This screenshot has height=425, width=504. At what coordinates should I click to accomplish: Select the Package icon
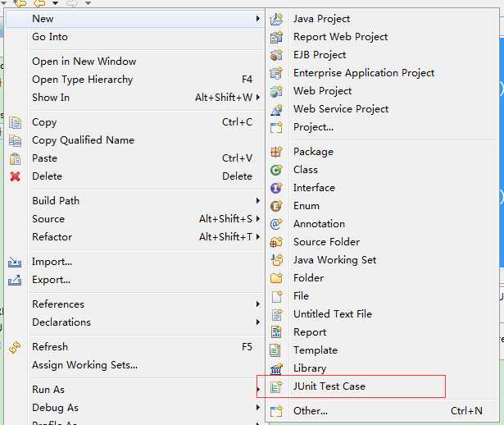(x=276, y=152)
